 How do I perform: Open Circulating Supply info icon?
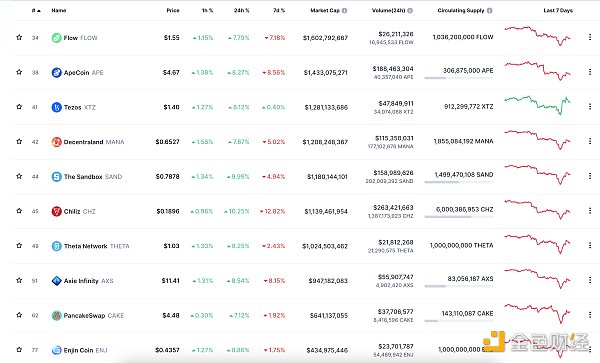coord(489,11)
